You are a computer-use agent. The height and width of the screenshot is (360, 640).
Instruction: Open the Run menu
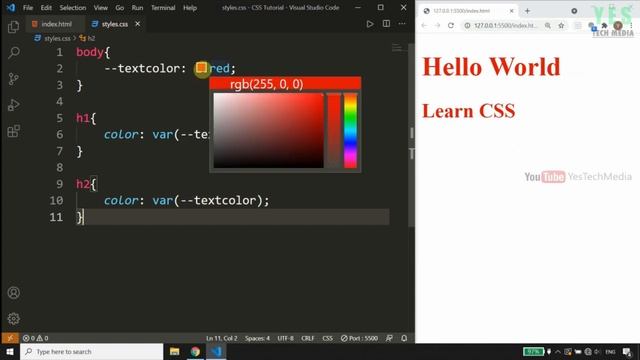click(137, 8)
